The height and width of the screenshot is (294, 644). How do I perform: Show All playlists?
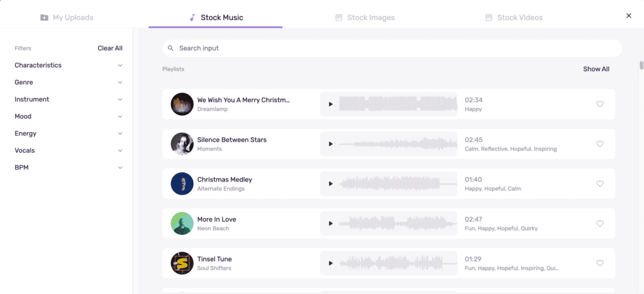[x=596, y=69]
